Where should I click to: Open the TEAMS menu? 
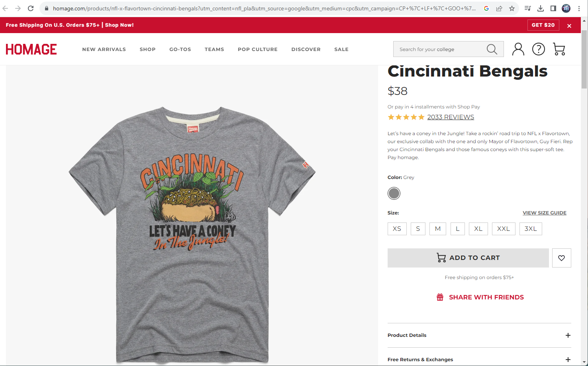[214, 49]
